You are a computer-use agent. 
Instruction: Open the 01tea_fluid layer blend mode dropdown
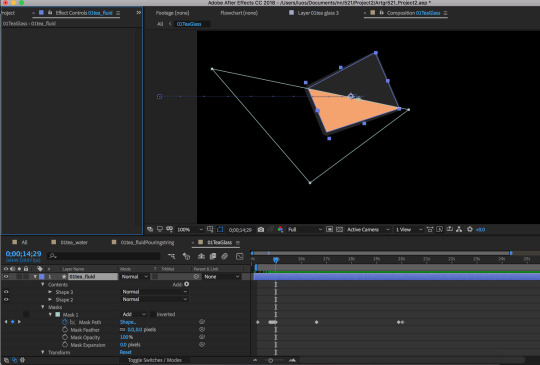[x=135, y=277]
